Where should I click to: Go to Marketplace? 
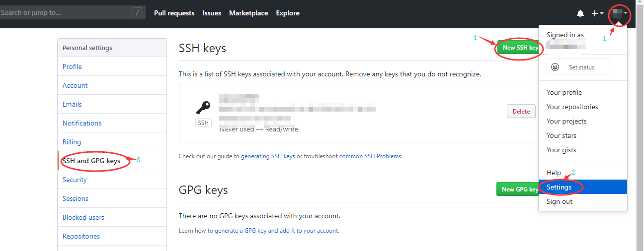pos(248,13)
